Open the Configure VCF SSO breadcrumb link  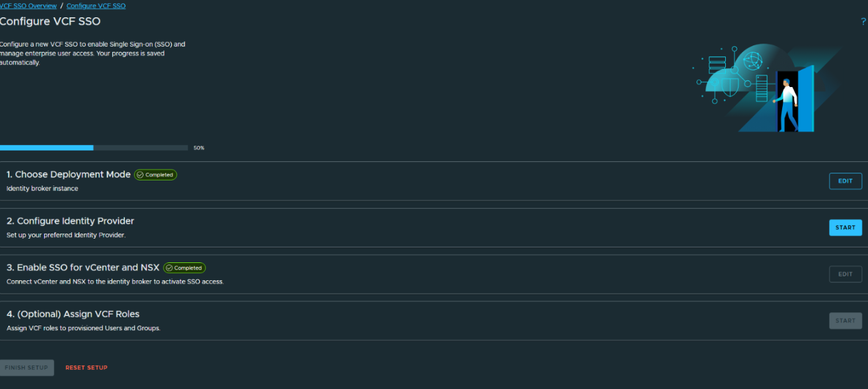[96, 6]
